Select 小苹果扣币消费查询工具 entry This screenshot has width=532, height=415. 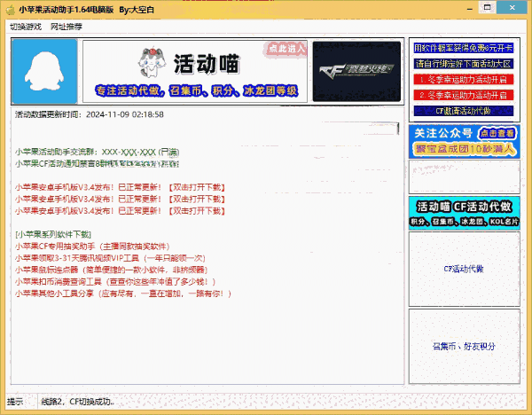[115, 282]
